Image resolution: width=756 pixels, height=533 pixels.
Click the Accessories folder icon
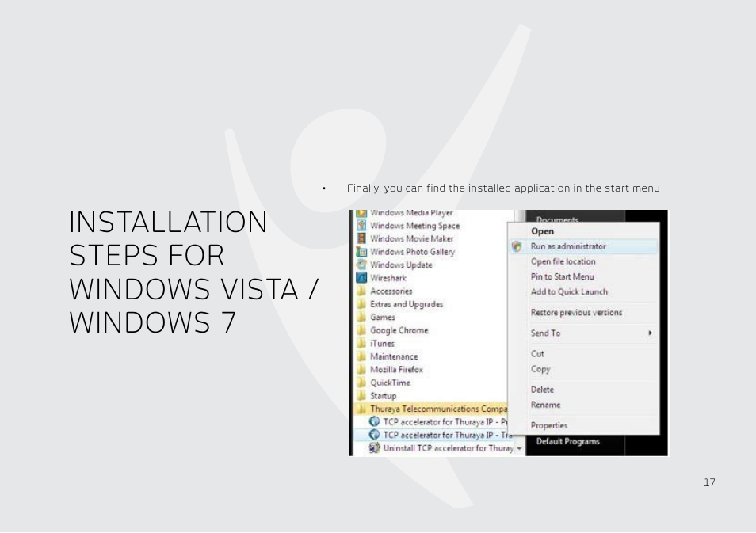[x=361, y=291]
